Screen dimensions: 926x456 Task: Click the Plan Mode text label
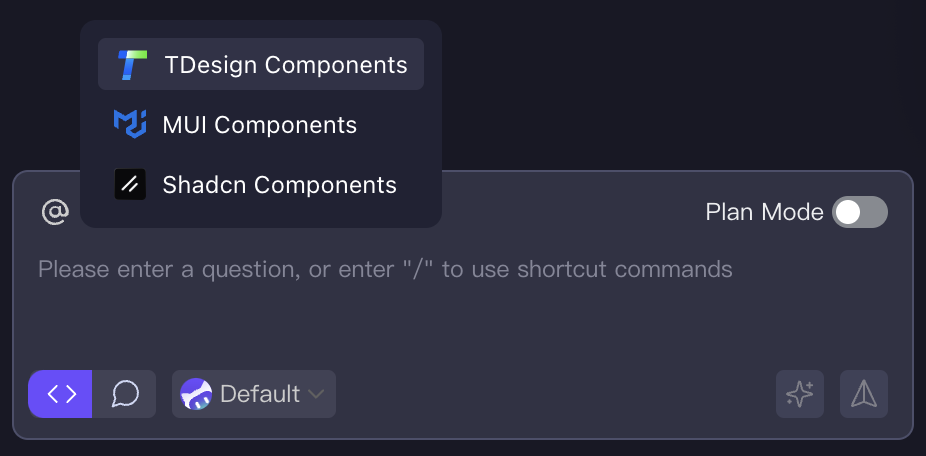[764, 212]
